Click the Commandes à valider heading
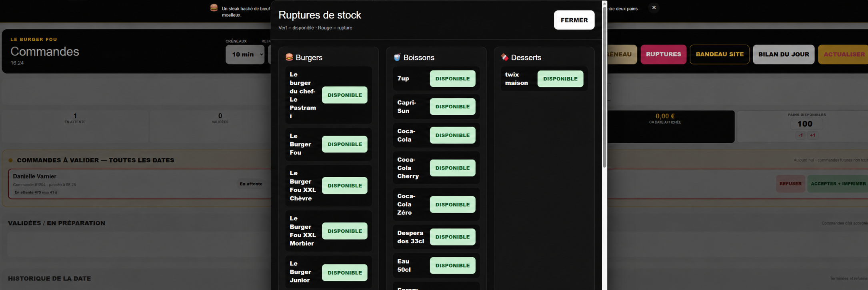This screenshot has height=290, width=868. pos(96,160)
